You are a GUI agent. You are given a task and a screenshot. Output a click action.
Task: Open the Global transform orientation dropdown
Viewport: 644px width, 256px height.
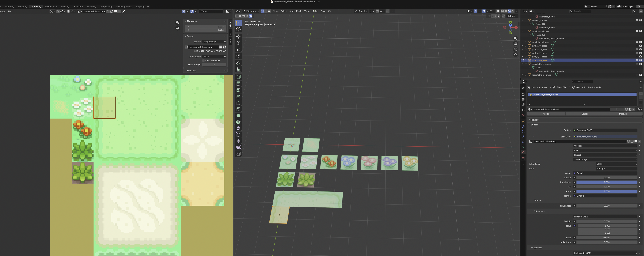pyautogui.click(x=361, y=11)
